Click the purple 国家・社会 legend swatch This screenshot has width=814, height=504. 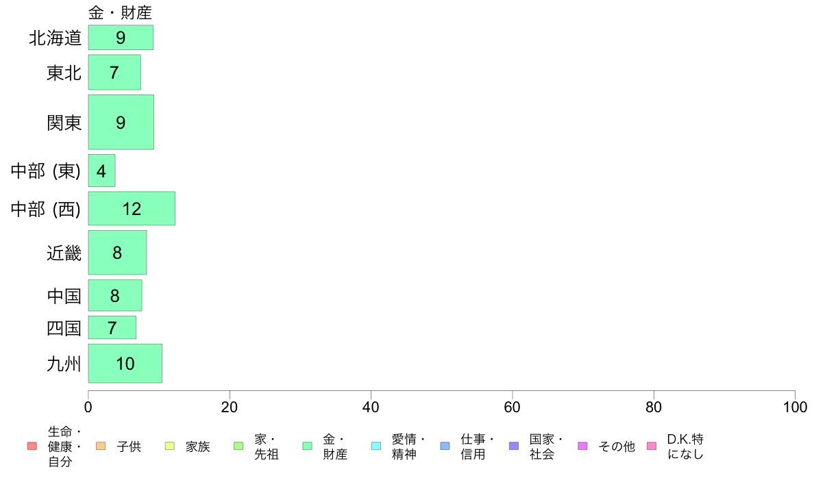(x=514, y=446)
